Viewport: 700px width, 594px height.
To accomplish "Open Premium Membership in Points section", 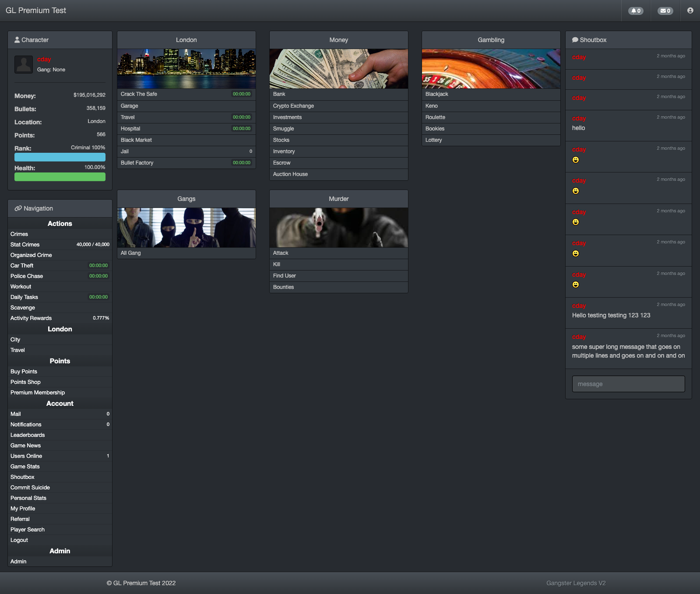I will coord(38,393).
